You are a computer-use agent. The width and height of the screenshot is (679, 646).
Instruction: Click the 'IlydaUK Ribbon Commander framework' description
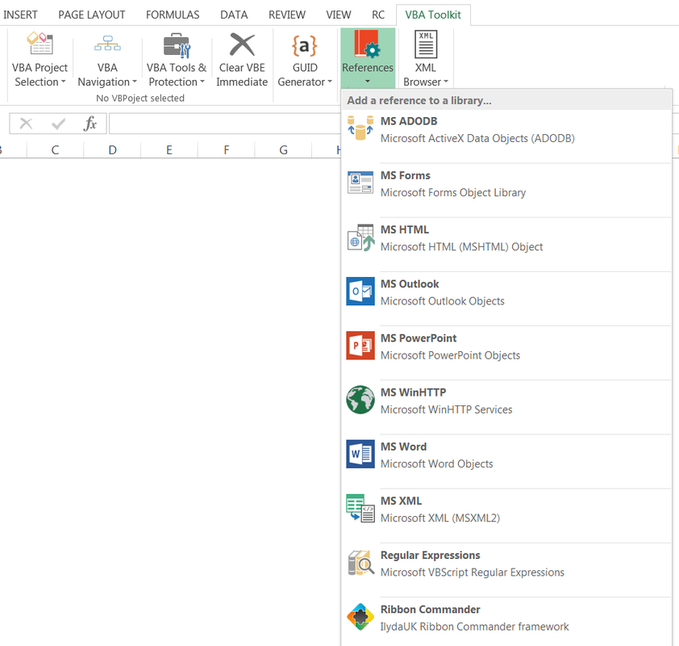pos(475,627)
